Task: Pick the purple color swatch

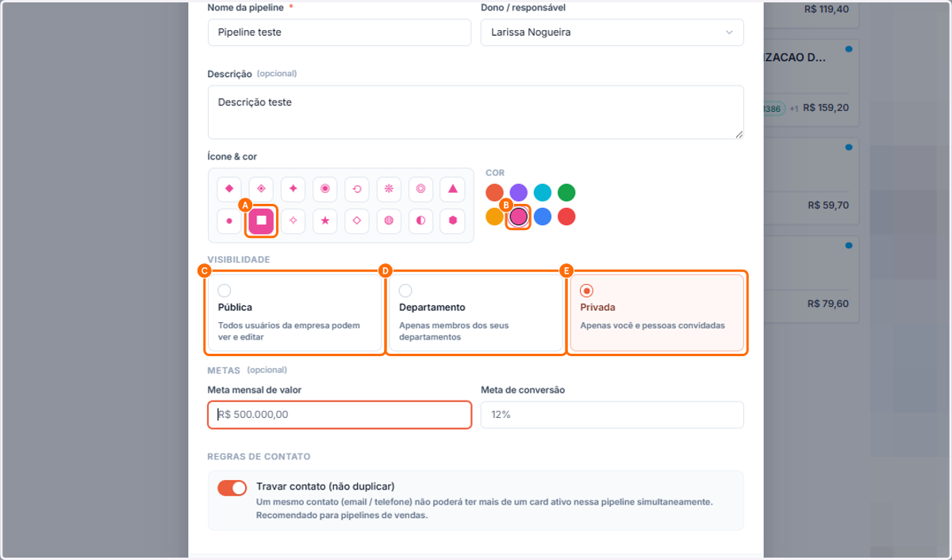Action: (x=518, y=192)
